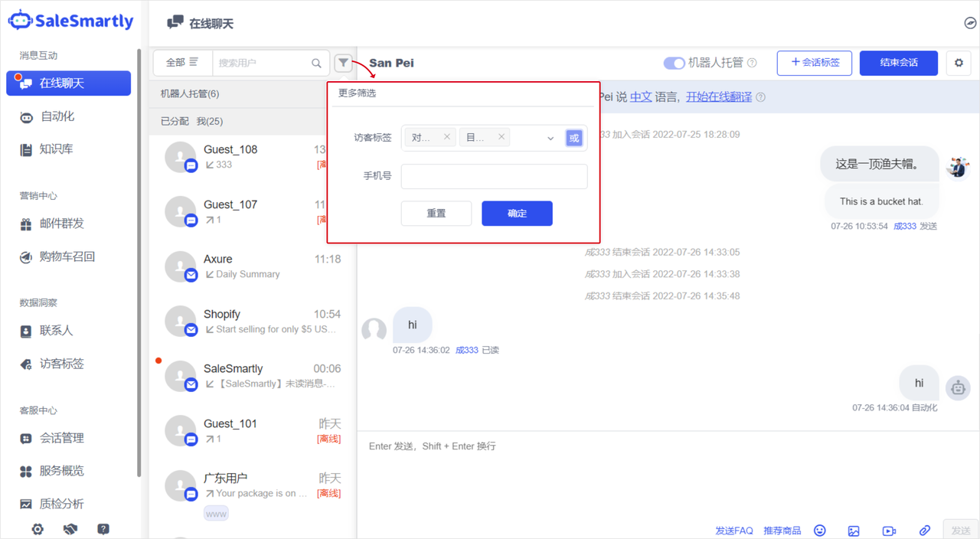Click the 手机号 input field
Viewport: 980px width, 539px height.
pyautogui.click(x=494, y=176)
